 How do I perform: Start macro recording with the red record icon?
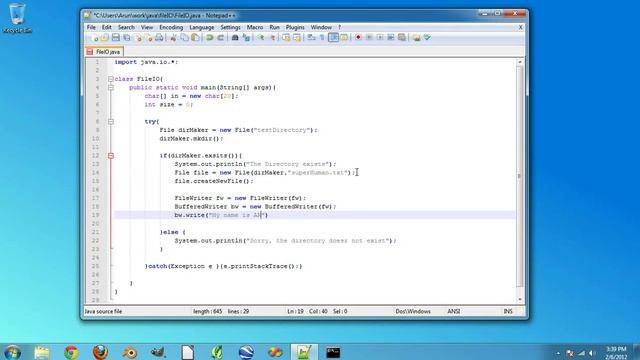coord(358,38)
